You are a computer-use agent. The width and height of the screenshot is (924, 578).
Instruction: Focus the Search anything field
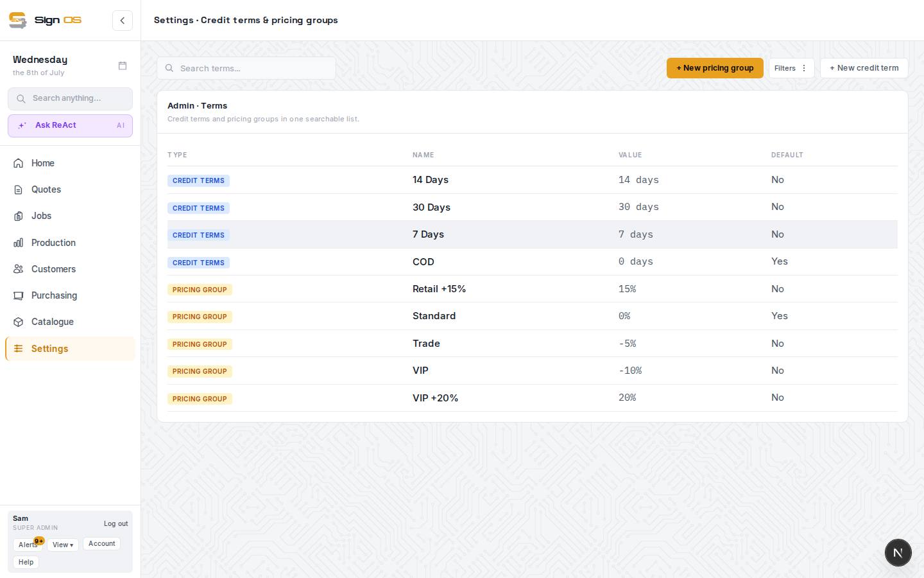tap(70, 99)
